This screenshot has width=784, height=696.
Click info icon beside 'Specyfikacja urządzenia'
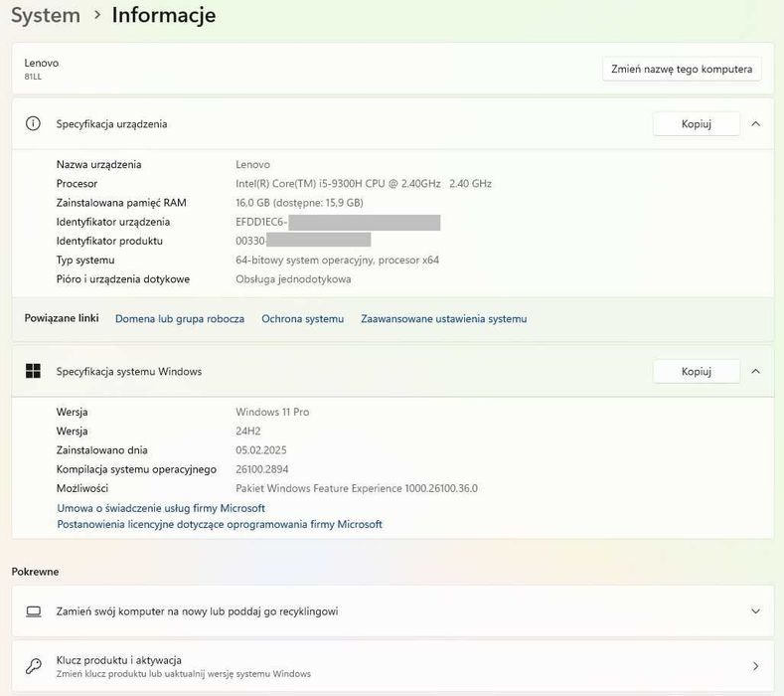click(33, 123)
